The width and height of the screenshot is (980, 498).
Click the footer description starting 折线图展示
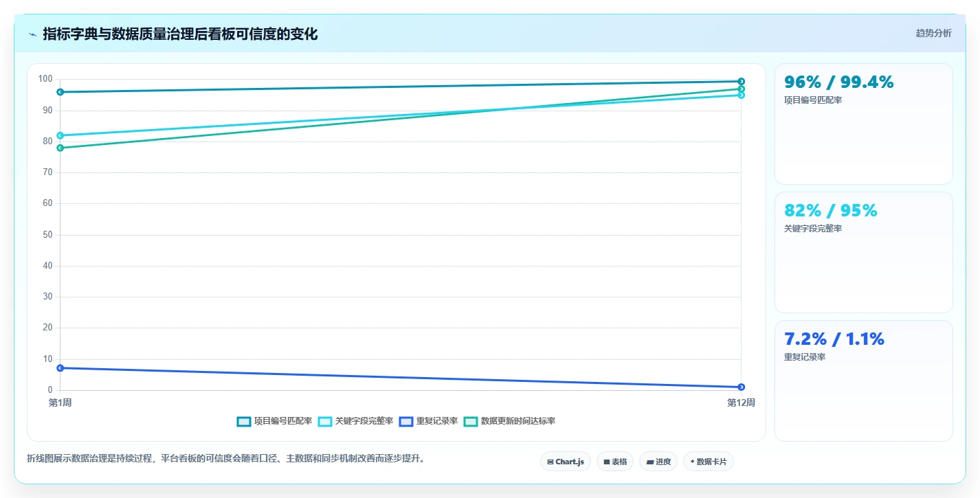click(x=225, y=458)
